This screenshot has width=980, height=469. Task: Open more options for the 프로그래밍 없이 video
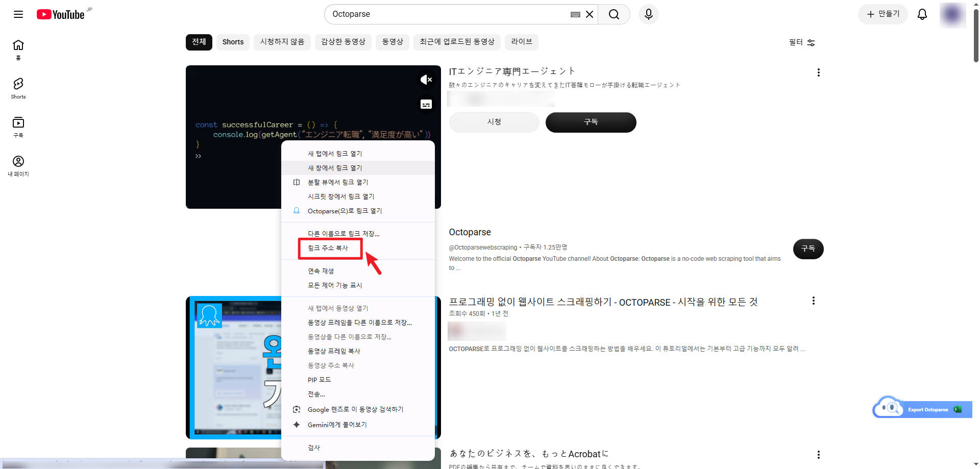click(814, 301)
